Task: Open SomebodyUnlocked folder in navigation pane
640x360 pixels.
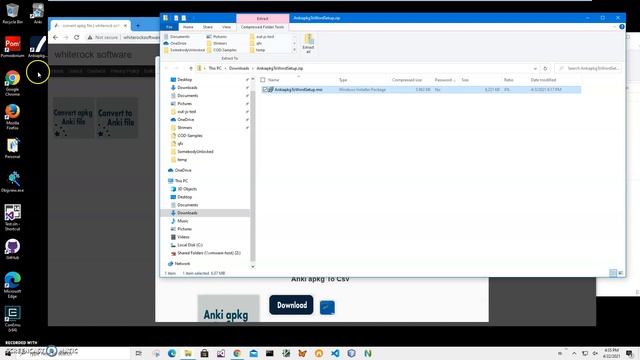Action: [195, 151]
